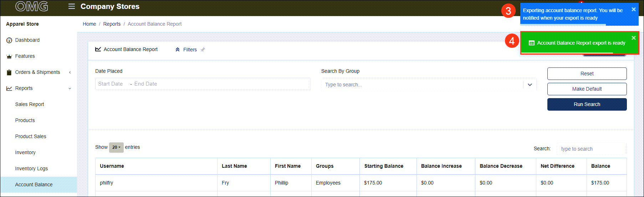644x197 pixels.
Task: Open Sales Report from sidebar
Action: (x=30, y=104)
